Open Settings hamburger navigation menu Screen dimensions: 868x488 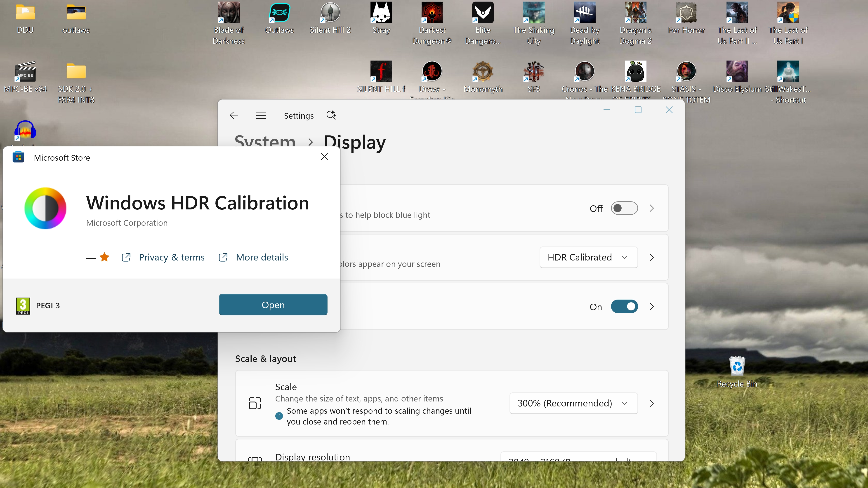(261, 115)
